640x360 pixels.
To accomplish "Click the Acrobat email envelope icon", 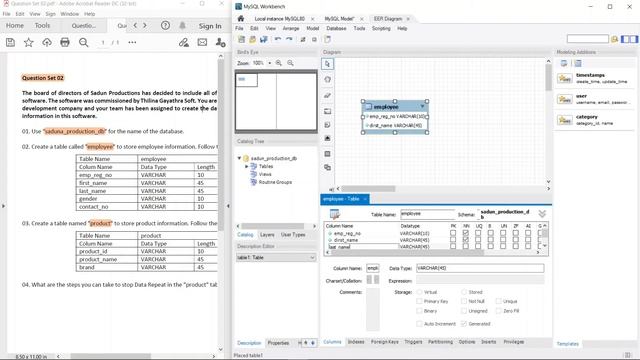I will (202, 42).
